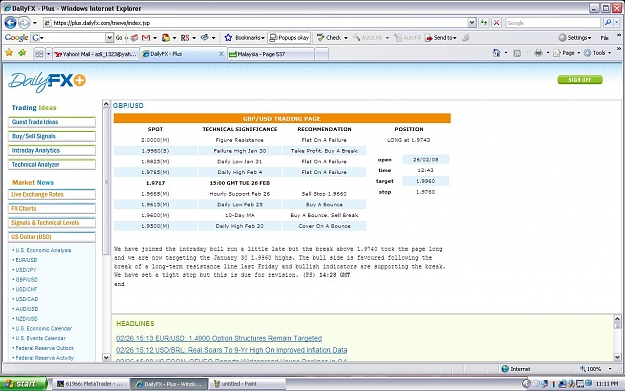Open Intraday Analytics sidebar link
The height and width of the screenshot is (391, 625).
tap(52, 151)
